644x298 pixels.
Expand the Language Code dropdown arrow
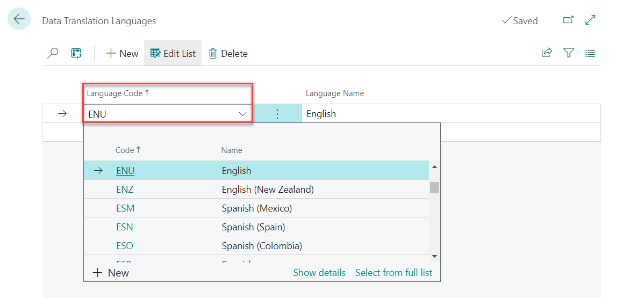click(242, 114)
